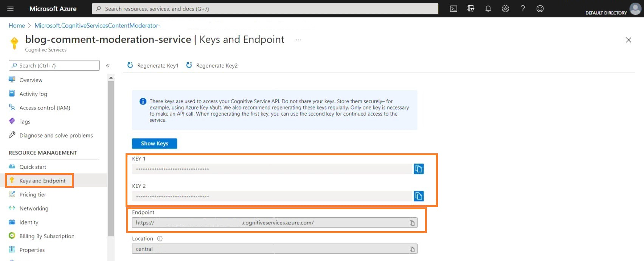The width and height of the screenshot is (644, 261).
Task: Open Cloud Shell from the top bar
Action: pos(453,9)
